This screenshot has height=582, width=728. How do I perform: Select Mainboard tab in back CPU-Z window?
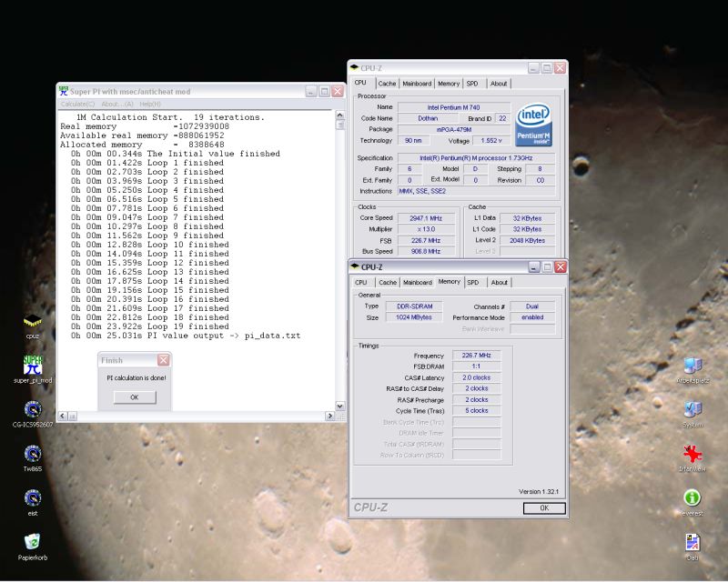pyautogui.click(x=417, y=84)
